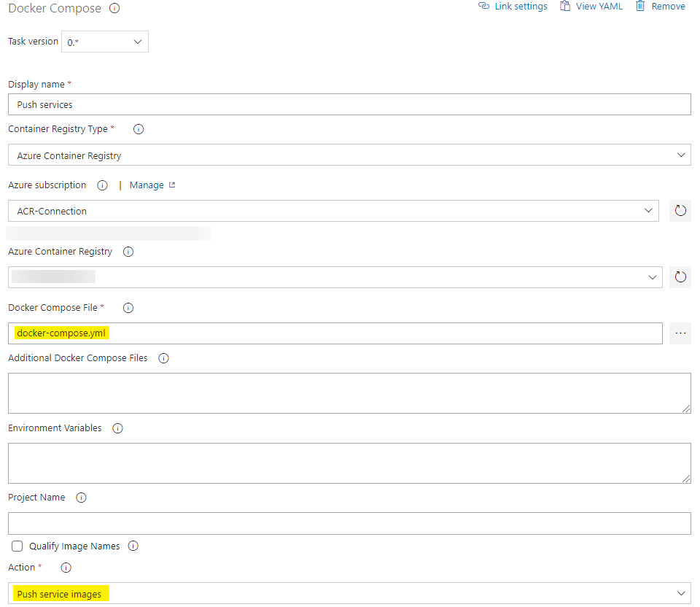Click the Environment Variables text area
Screen dimensions: 700x607
(x=349, y=463)
